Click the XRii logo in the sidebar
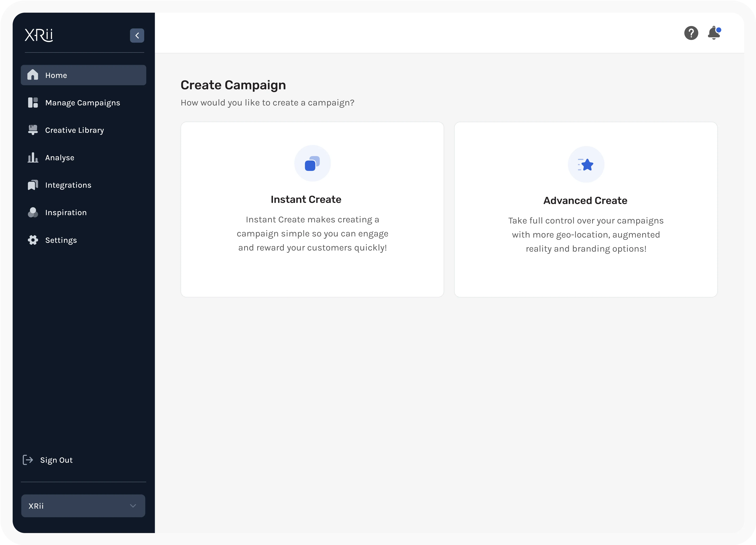 39,35
